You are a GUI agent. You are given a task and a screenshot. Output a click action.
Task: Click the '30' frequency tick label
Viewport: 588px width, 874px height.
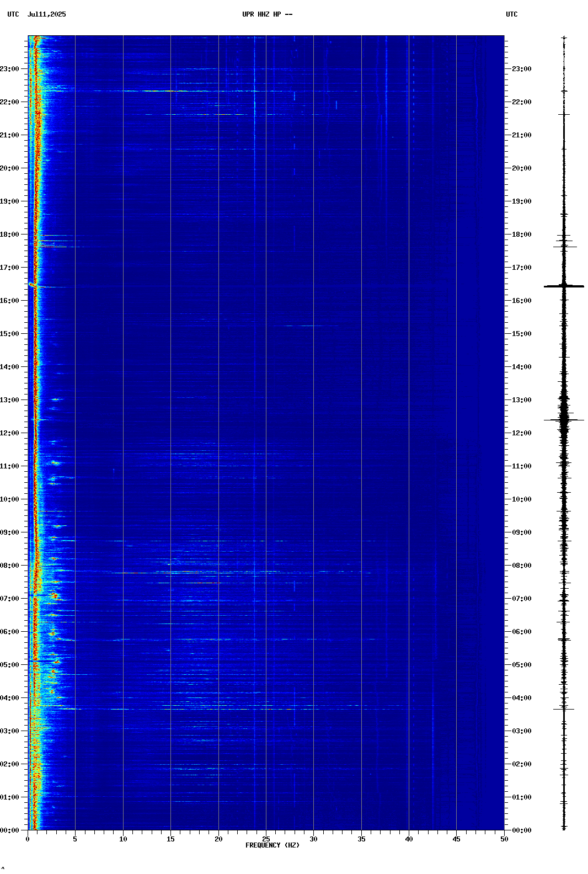coord(313,839)
